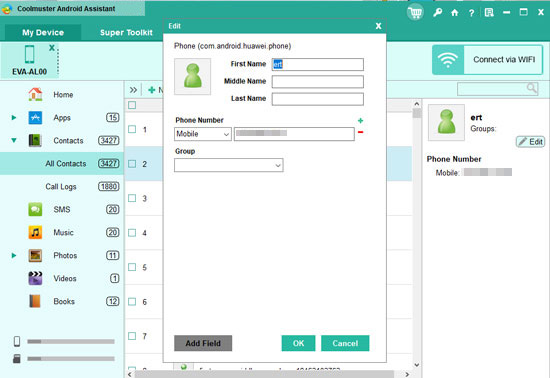Click contact avatar in Edit dialog
The height and width of the screenshot is (378, 550).
click(x=193, y=76)
